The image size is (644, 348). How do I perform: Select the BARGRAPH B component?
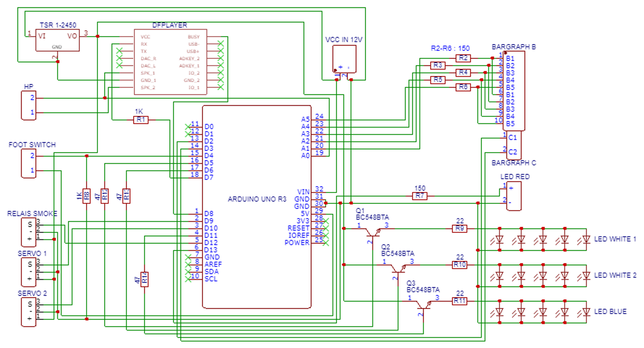pyautogui.click(x=514, y=91)
